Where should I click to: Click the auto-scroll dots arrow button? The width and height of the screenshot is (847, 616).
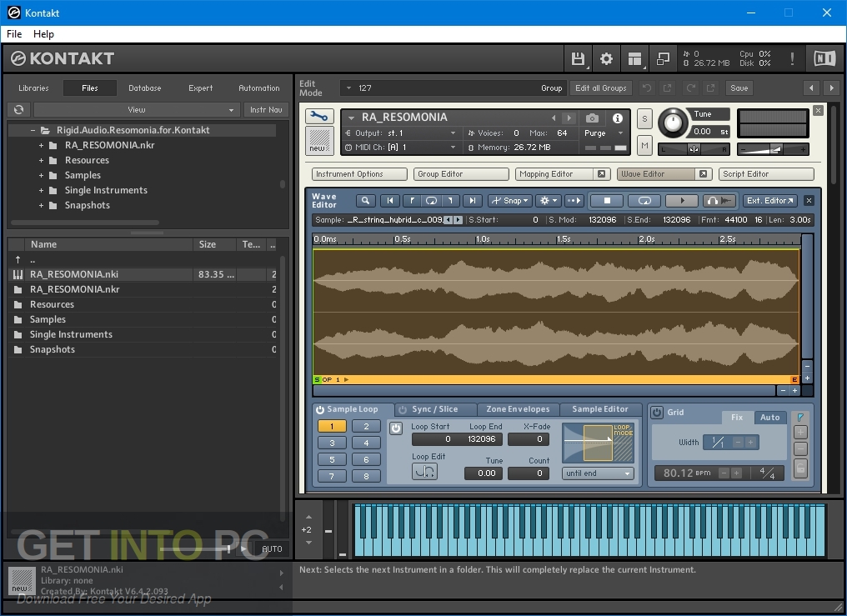(574, 200)
